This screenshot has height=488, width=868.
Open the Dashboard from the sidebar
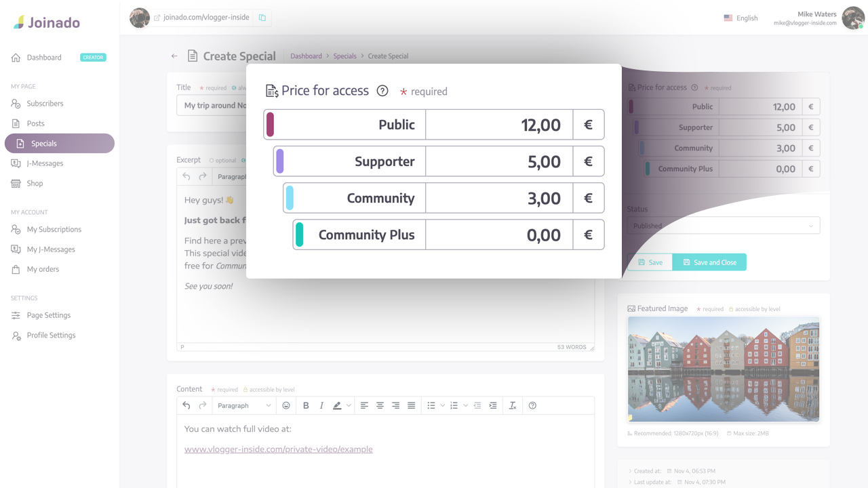(x=43, y=57)
